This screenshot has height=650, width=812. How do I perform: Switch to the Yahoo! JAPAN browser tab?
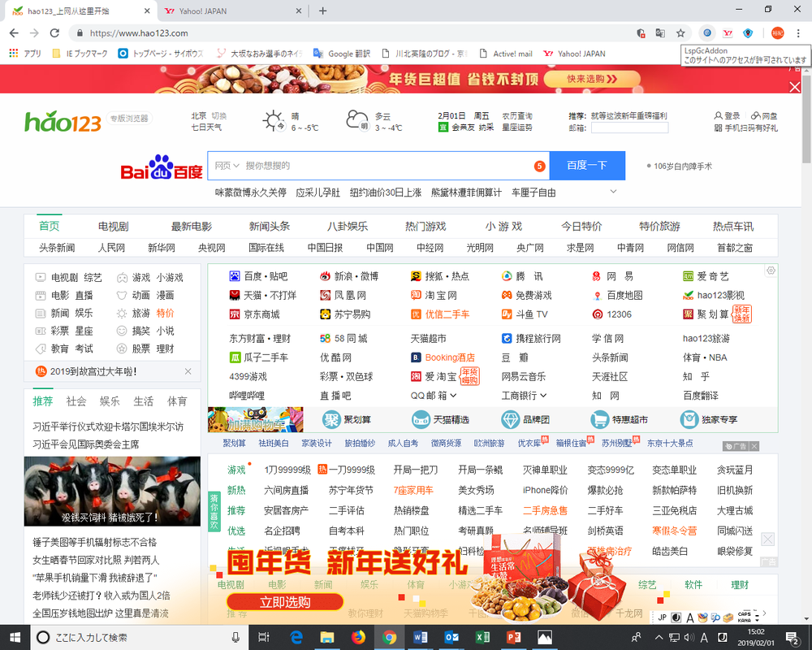(231, 11)
